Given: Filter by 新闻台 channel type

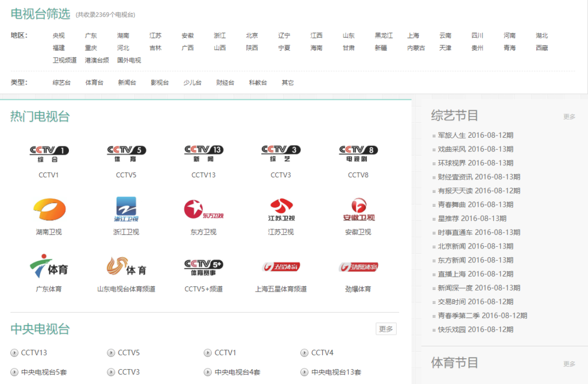Looking at the screenshot, I should click(127, 83).
